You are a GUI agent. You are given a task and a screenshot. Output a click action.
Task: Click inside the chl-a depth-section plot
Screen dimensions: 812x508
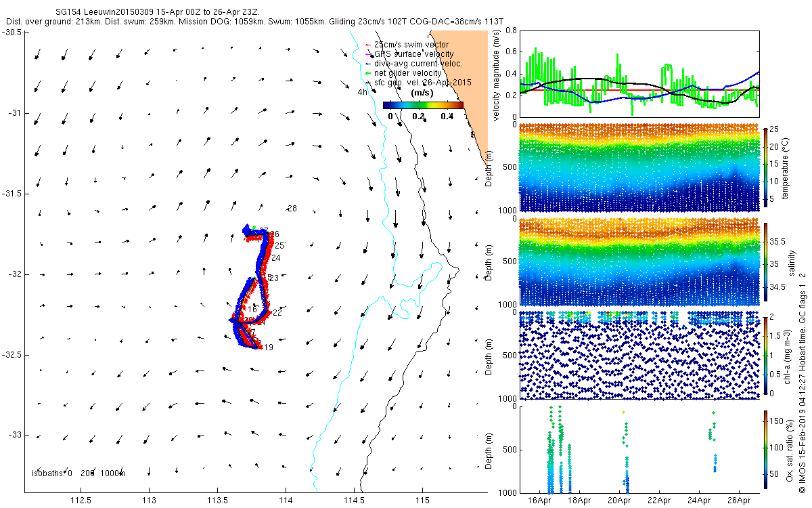click(639, 355)
